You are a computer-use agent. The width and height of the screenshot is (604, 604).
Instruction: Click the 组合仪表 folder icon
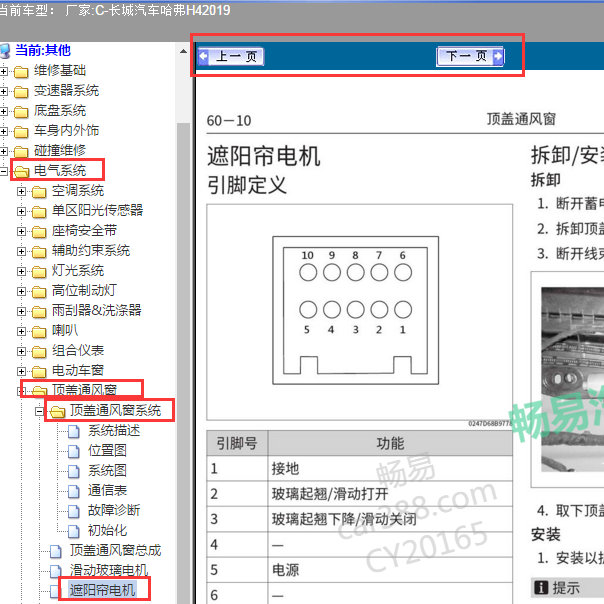[39, 352]
